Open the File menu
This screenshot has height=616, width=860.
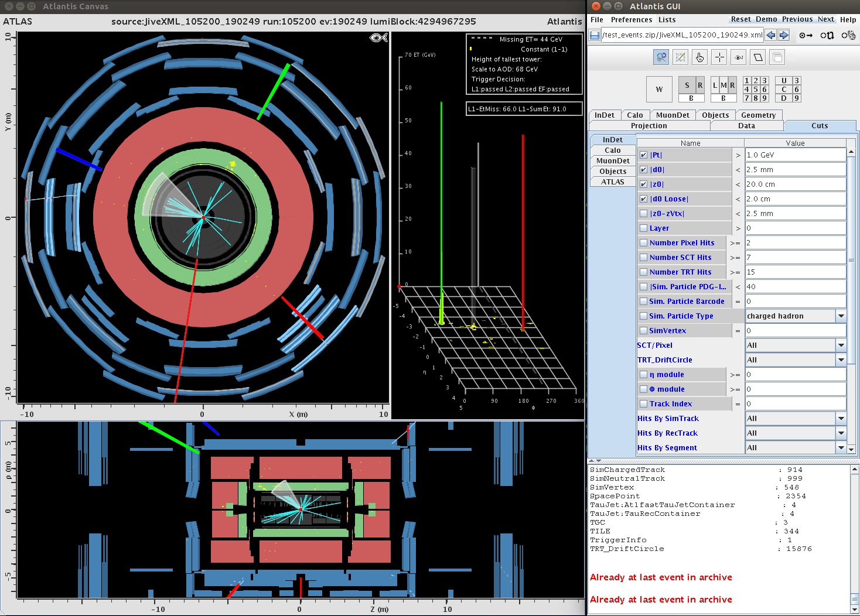pyautogui.click(x=597, y=20)
